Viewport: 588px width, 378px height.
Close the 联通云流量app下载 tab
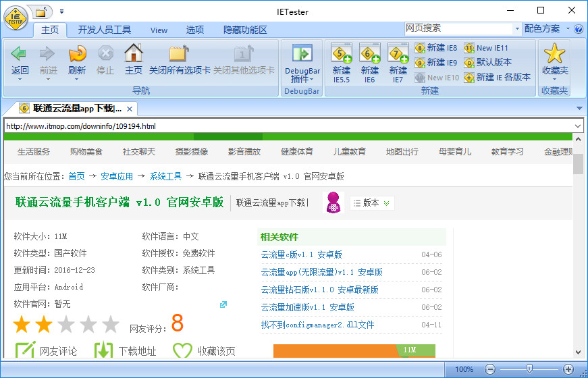click(130, 109)
